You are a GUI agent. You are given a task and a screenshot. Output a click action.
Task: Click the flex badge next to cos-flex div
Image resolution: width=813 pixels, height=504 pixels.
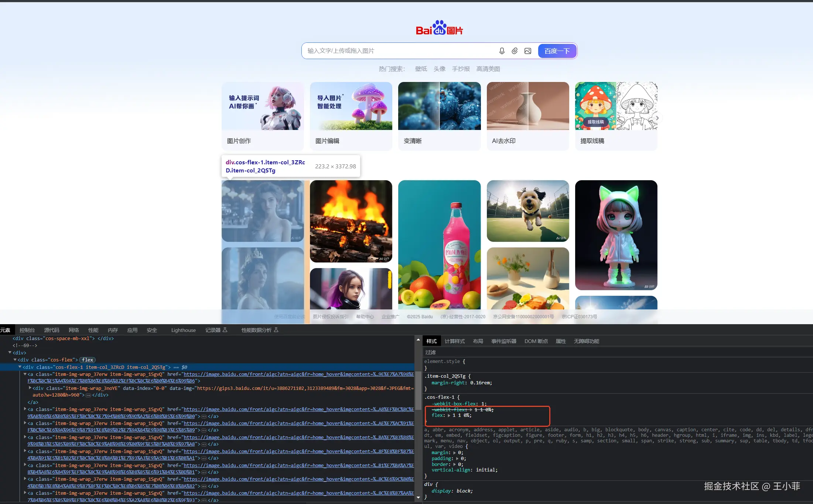[88, 360]
